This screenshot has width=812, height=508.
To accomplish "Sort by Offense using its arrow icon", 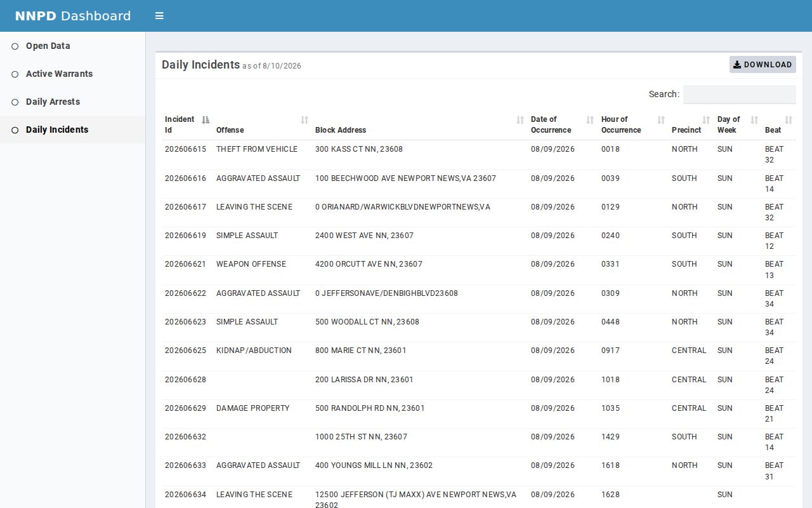I will pyautogui.click(x=304, y=119).
